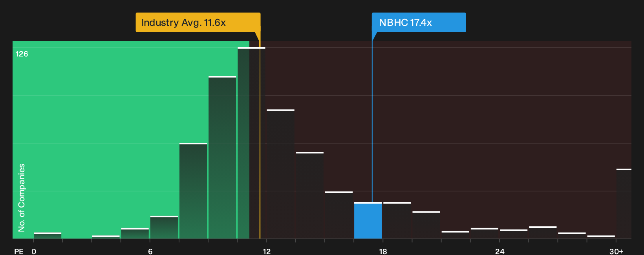This screenshot has width=644, height=255.
Task: Click the x-axis tick label 12
Action: (x=267, y=251)
